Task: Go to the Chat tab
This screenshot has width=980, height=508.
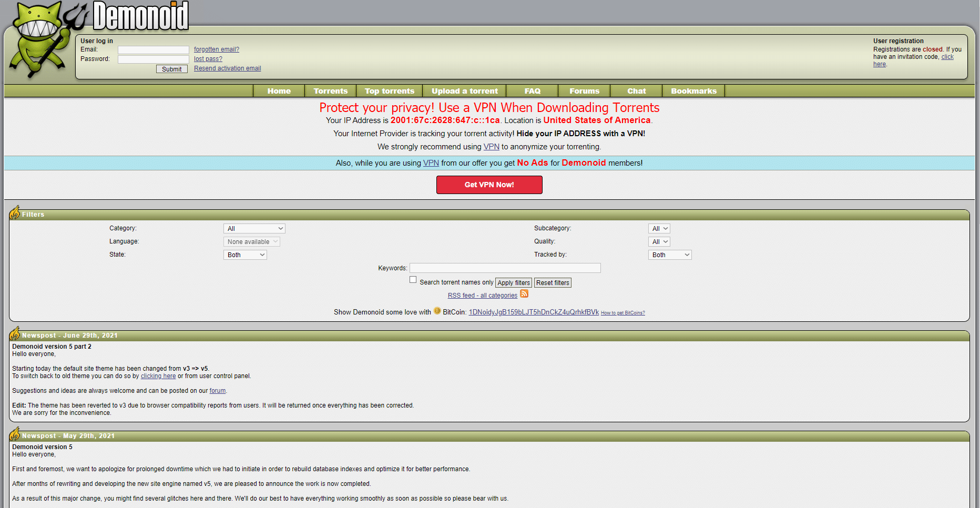Action: (x=636, y=90)
